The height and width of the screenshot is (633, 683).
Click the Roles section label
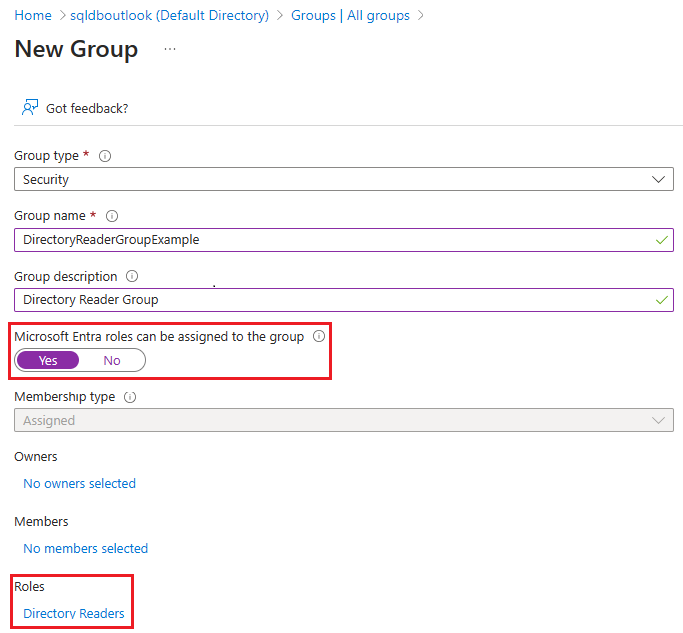click(x=29, y=586)
